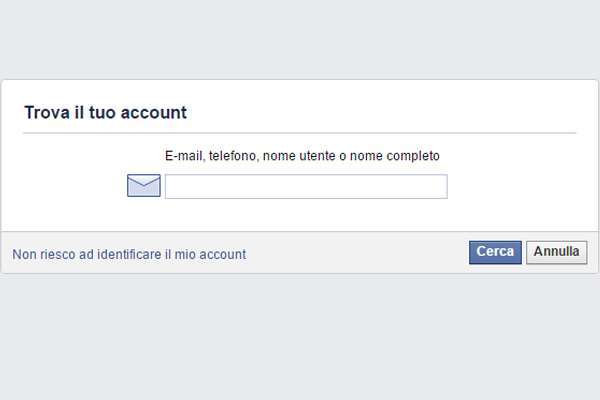
Task: Click the dialog title text at the top
Action: (105, 112)
